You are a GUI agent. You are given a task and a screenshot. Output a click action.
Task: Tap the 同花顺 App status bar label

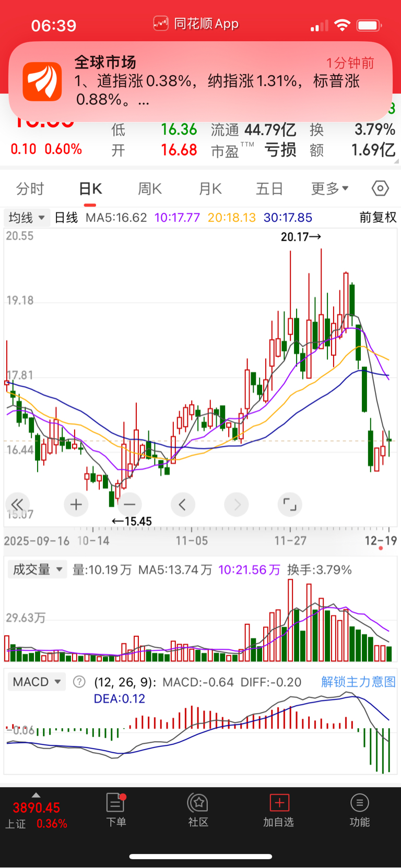click(196, 23)
